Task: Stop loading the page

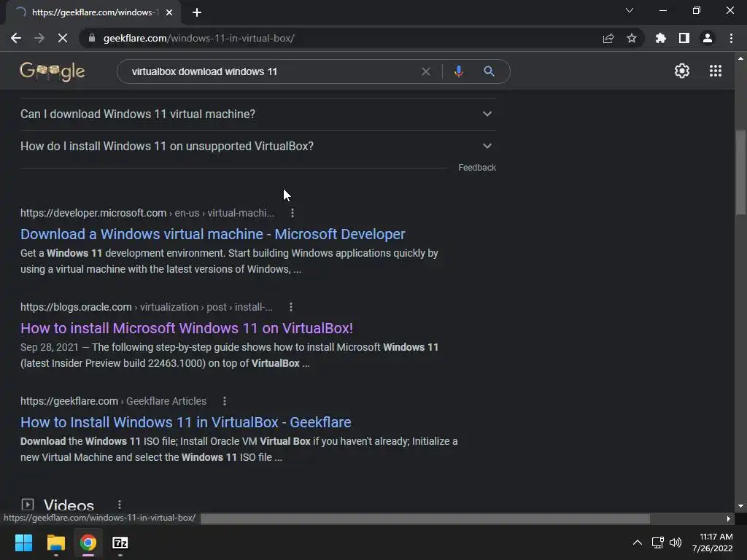Action: (63, 38)
